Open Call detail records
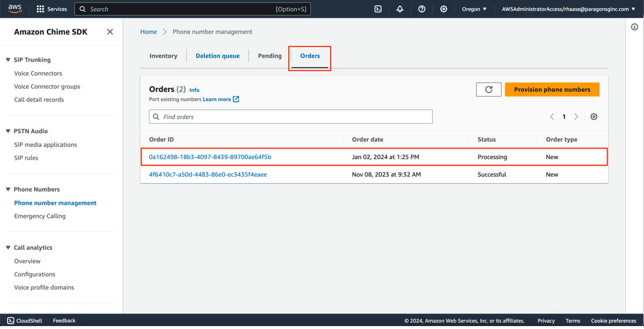The height and width of the screenshot is (329, 644). [39, 100]
